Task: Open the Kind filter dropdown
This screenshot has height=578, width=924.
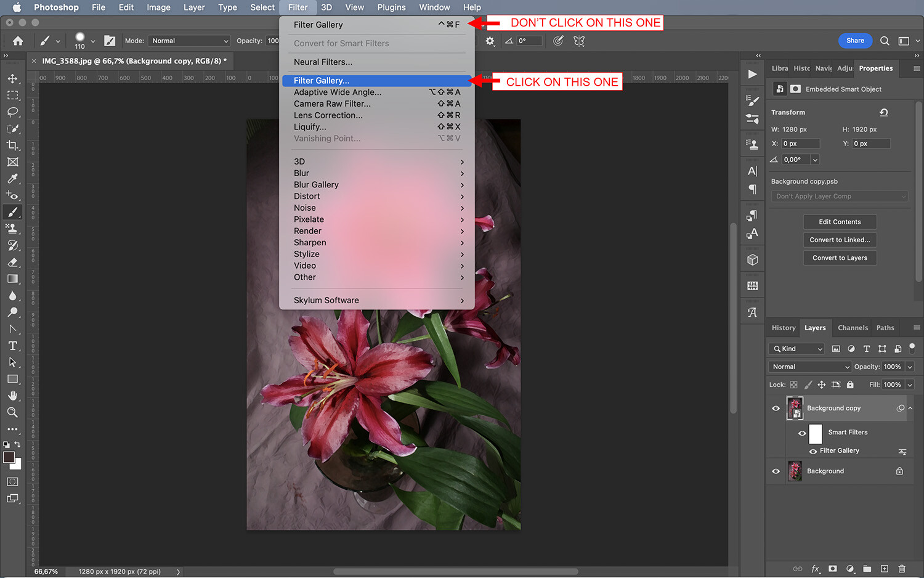Action: (x=796, y=348)
